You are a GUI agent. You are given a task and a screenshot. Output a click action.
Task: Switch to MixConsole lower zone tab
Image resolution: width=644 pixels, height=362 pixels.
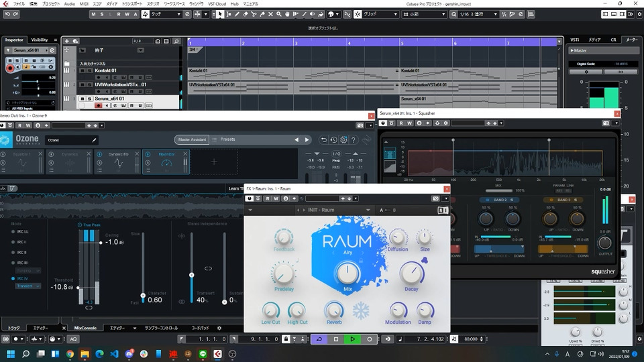(85, 328)
